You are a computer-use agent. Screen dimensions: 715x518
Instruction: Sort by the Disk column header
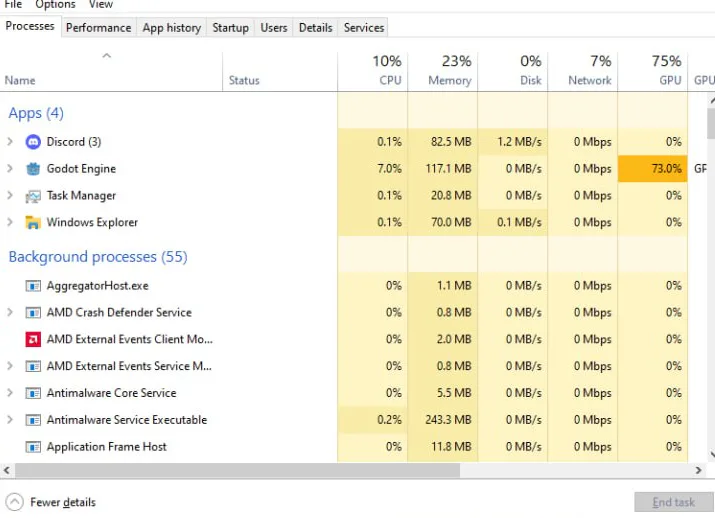(513, 71)
